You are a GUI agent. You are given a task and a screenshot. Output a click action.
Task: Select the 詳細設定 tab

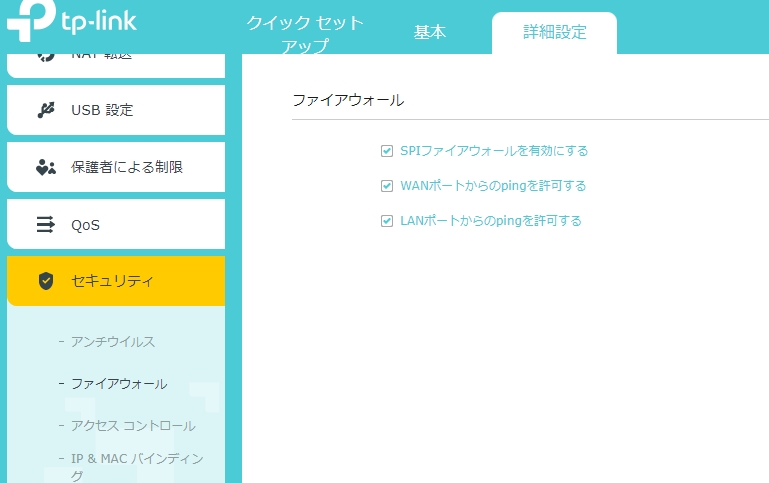[554, 33]
